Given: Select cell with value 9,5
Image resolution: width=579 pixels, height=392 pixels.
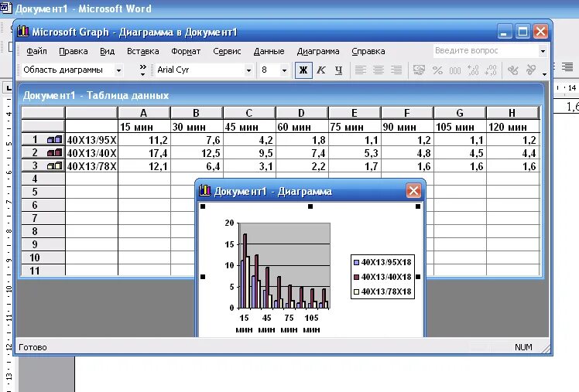Looking at the screenshot, I should tap(249, 152).
